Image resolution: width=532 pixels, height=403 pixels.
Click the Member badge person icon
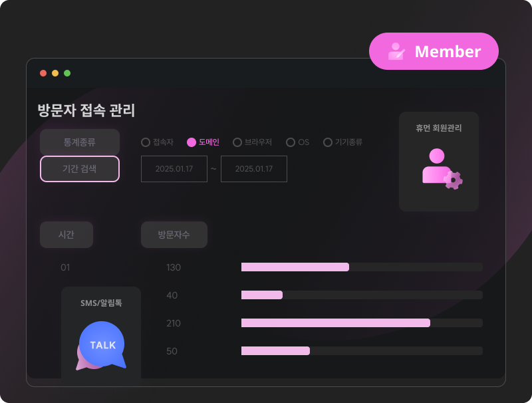[x=396, y=51]
